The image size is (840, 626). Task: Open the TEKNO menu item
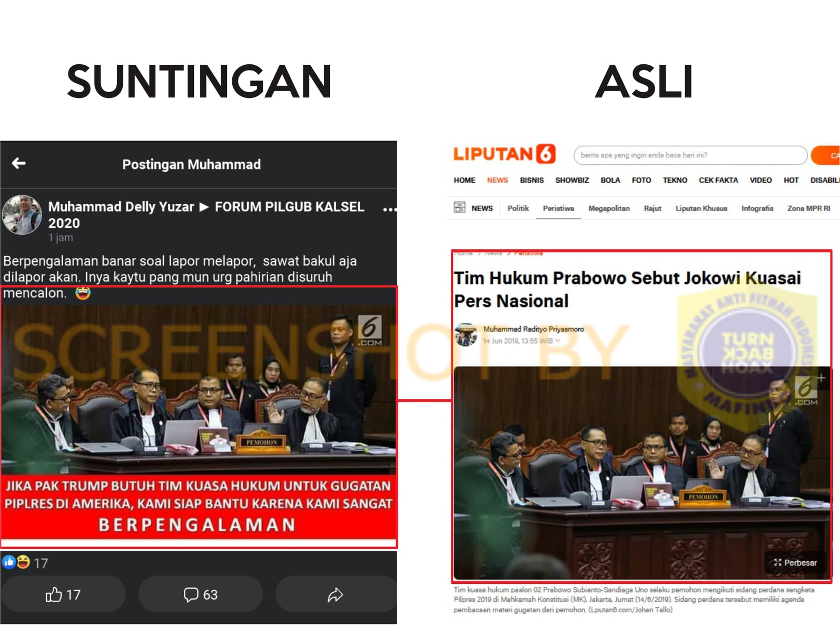point(675,180)
